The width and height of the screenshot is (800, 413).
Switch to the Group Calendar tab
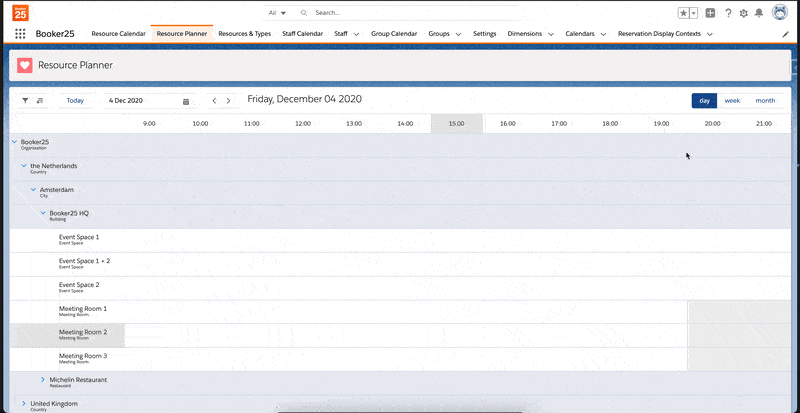[x=393, y=34]
